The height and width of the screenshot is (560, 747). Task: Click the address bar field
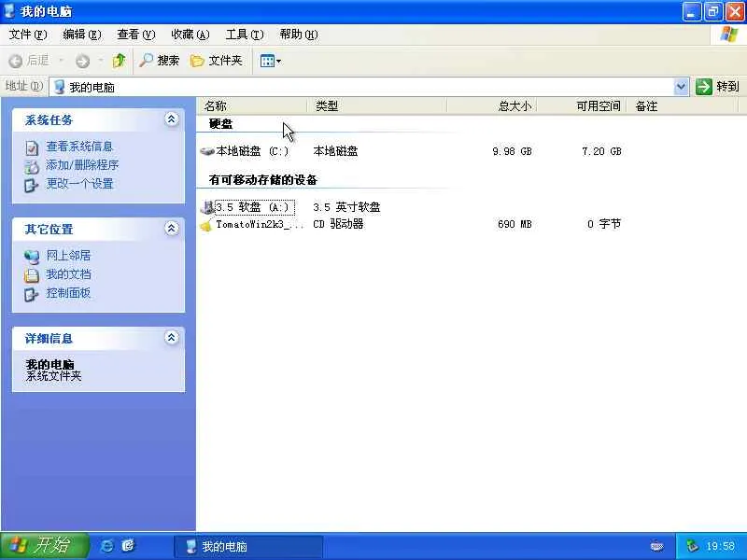click(369, 87)
